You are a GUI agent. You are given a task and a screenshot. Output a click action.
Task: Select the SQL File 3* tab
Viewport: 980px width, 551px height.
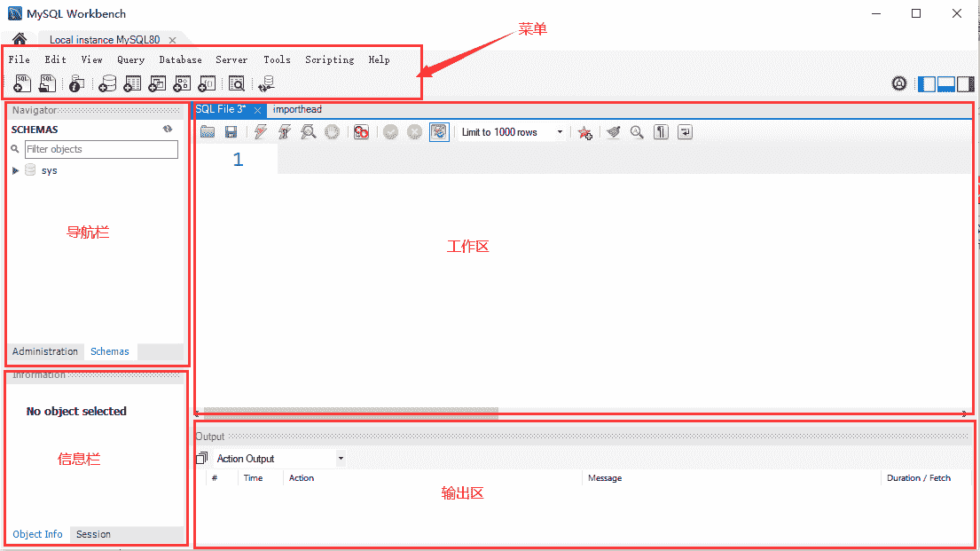pos(220,109)
